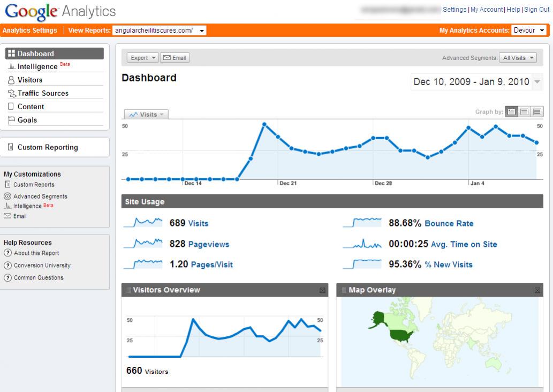Click the About this Report question-mark icon
The height and width of the screenshot is (392, 553).
[x=7, y=253]
